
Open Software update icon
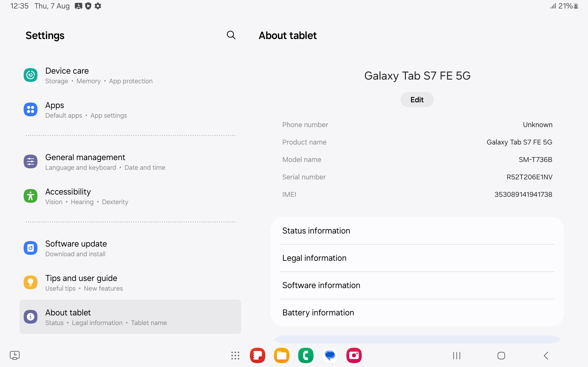30,248
